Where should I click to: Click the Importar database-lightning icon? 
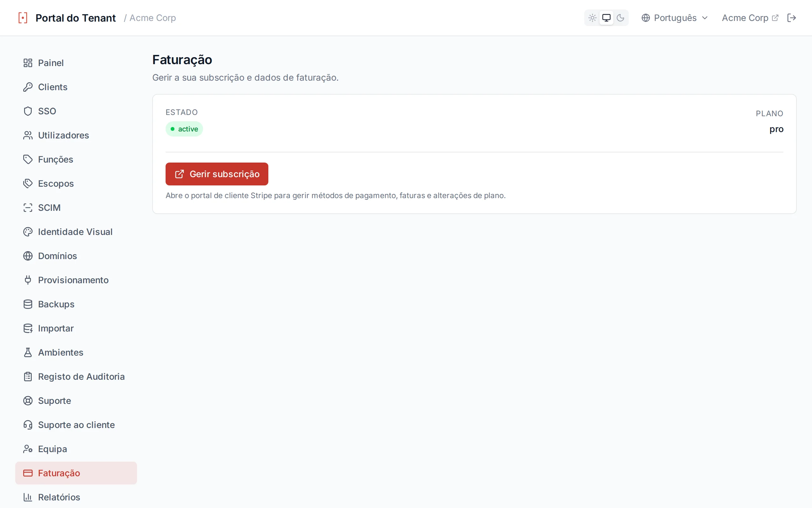click(x=28, y=328)
